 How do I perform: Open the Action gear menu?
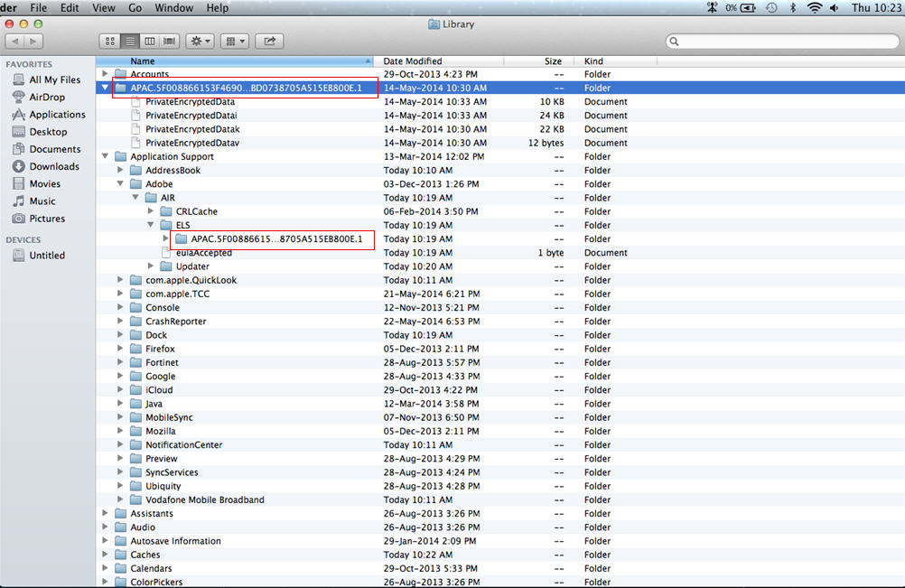pos(199,42)
